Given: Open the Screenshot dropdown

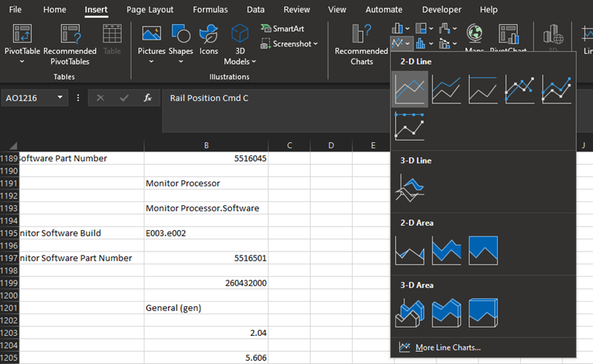Looking at the screenshot, I should (316, 44).
